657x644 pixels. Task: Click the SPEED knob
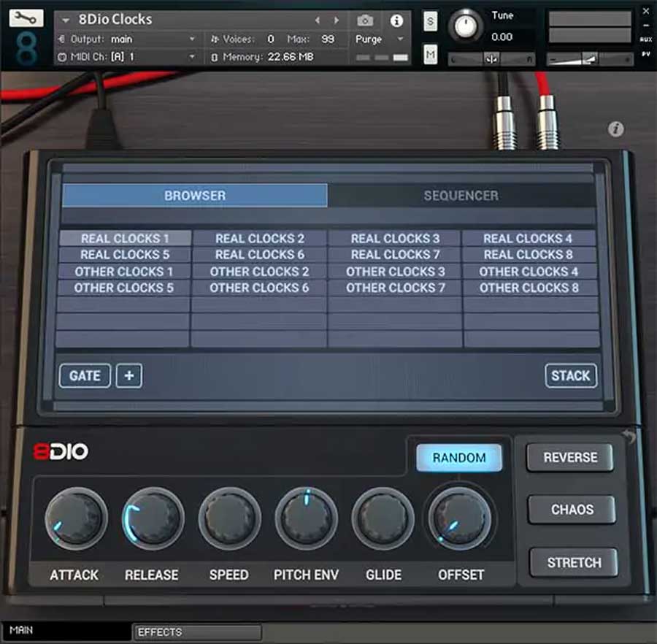tap(230, 518)
